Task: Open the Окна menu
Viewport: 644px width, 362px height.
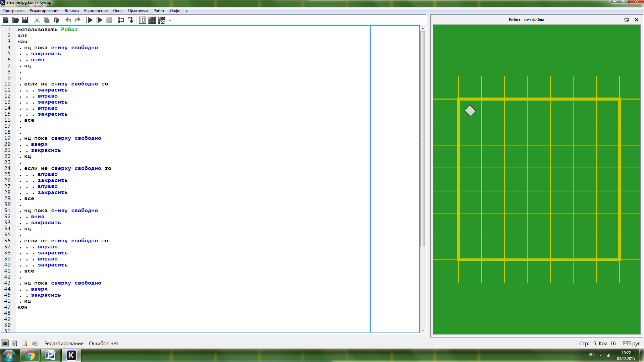Action: pyautogui.click(x=118, y=11)
